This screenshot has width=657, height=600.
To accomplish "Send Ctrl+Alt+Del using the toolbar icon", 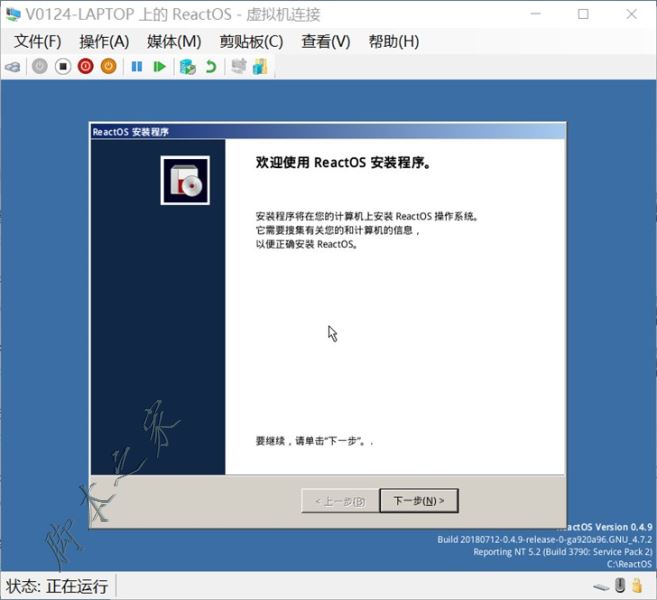I will click(x=13, y=67).
